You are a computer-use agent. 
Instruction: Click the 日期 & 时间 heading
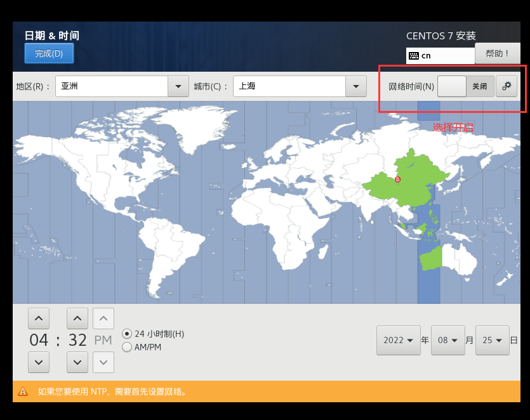coord(52,36)
